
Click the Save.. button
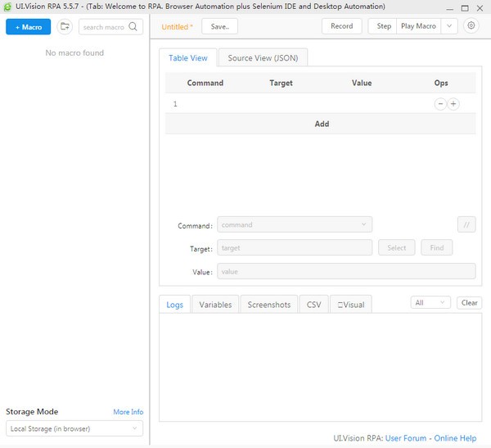coord(220,26)
